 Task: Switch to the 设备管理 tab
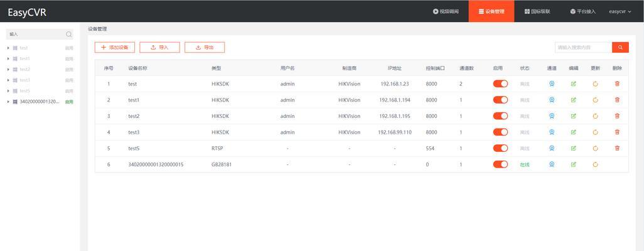click(x=491, y=11)
